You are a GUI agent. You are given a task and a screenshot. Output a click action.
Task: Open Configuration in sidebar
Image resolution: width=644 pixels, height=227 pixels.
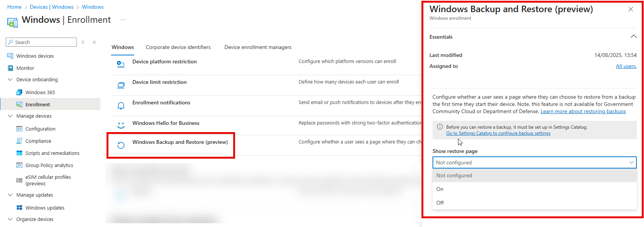pos(40,129)
